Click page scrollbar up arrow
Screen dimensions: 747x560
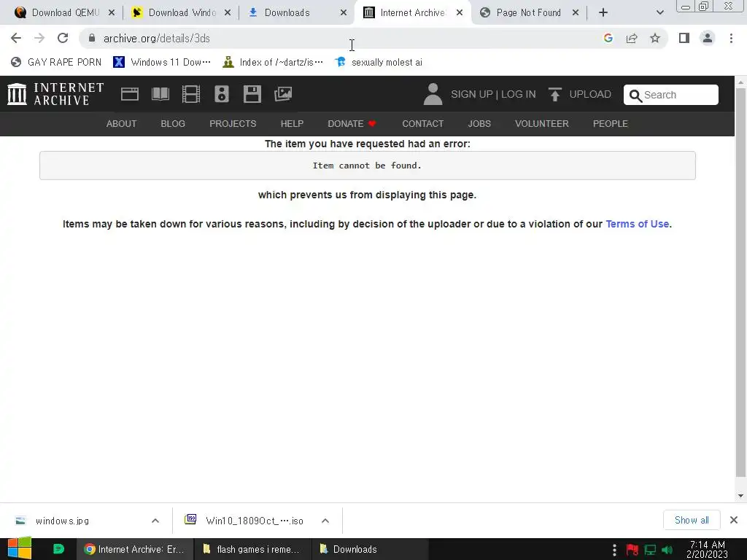[x=740, y=82]
